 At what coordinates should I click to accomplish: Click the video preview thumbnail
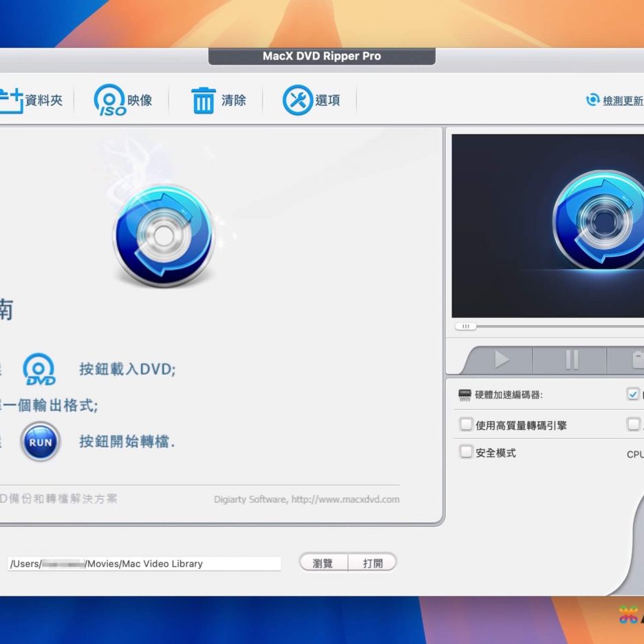coord(548,226)
